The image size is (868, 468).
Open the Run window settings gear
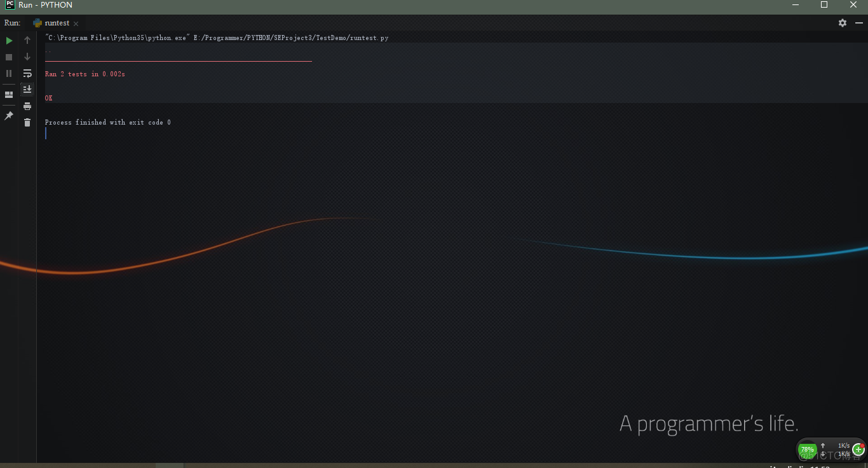(x=843, y=23)
